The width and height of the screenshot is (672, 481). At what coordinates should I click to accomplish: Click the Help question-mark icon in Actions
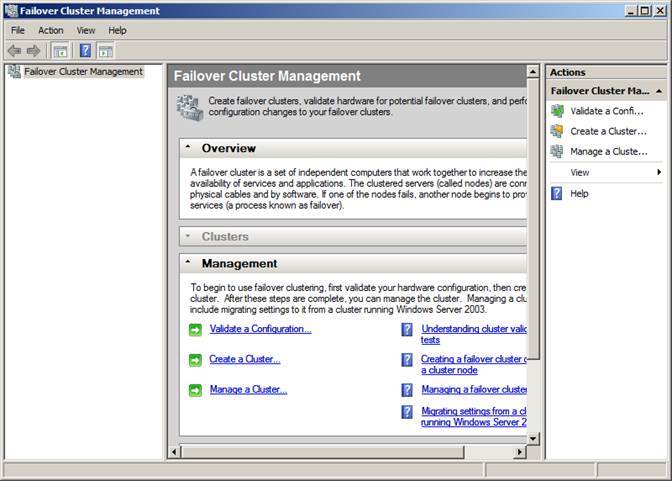pyautogui.click(x=557, y=193)
